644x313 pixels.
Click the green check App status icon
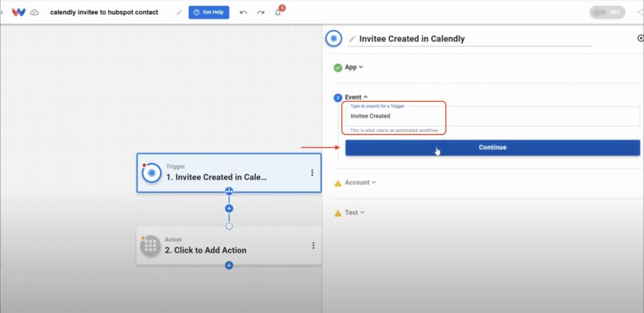[338, 67]
